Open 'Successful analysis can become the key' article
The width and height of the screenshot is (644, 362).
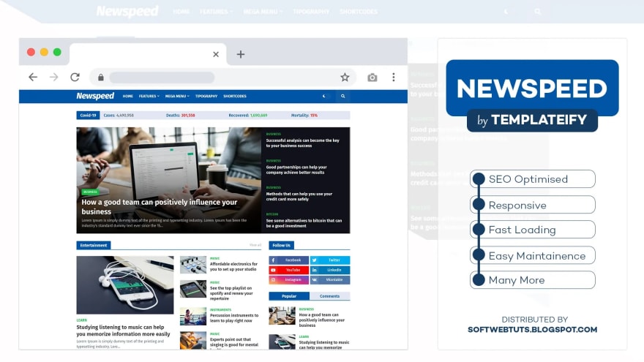(x=303, y=143)
